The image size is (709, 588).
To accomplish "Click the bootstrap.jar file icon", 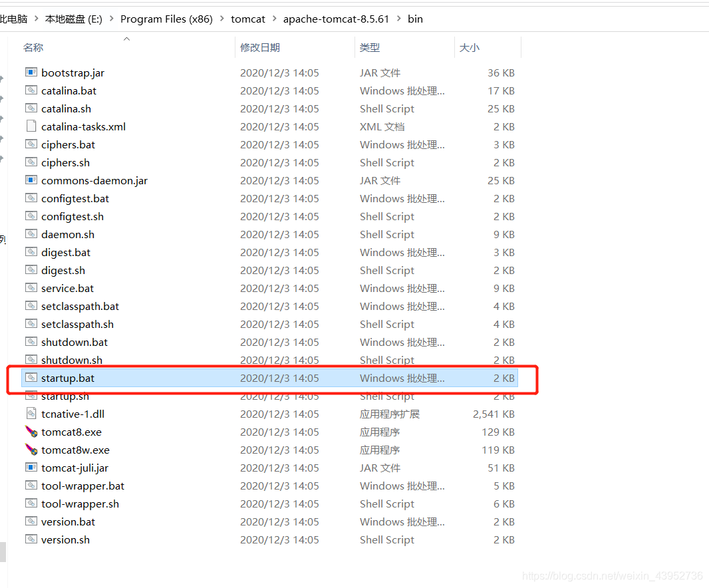I will [x=31, y=73].
